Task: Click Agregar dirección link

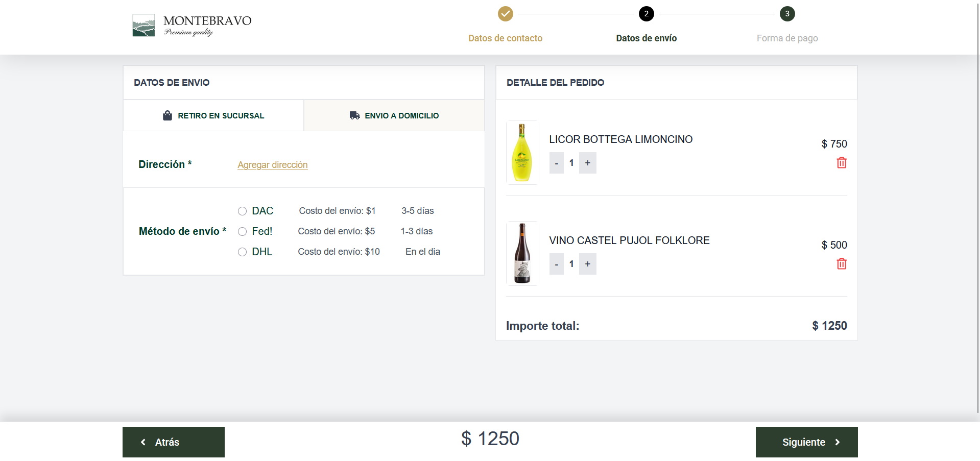Action: click(272, 165)
